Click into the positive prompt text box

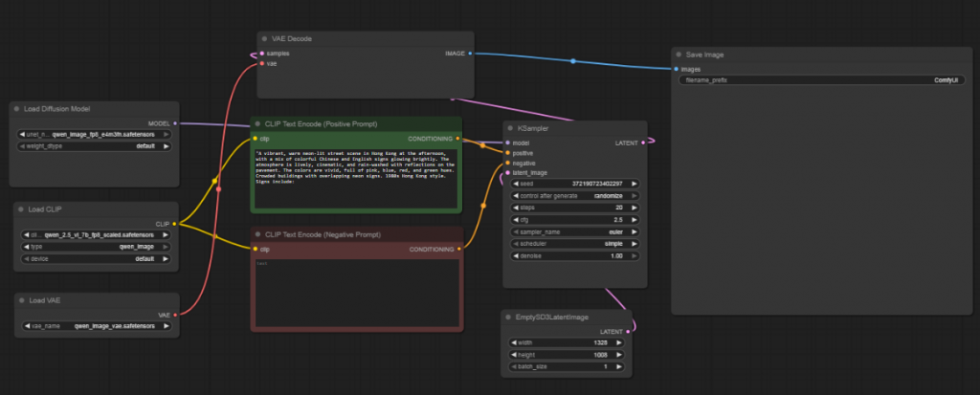356,178
